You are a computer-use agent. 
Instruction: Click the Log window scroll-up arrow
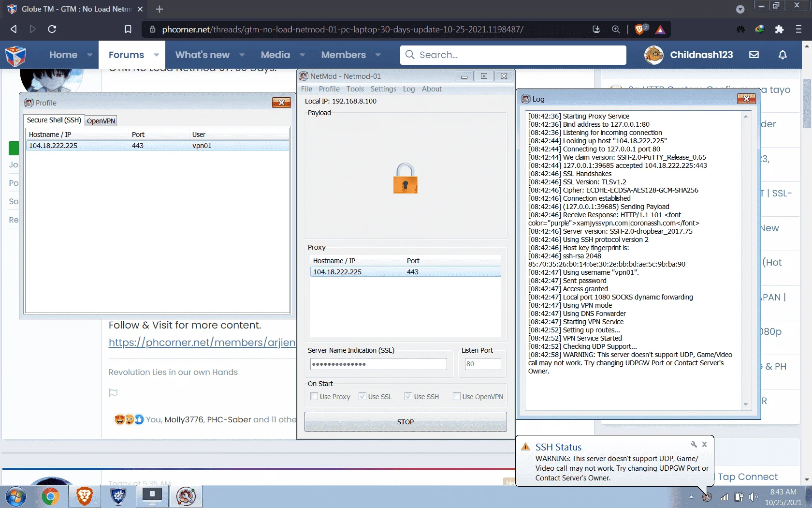pyautogui.click(x=746, y=116)
